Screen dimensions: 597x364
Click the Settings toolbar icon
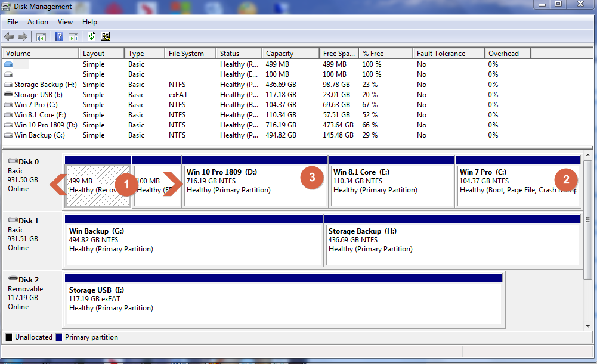pos(106,37)
